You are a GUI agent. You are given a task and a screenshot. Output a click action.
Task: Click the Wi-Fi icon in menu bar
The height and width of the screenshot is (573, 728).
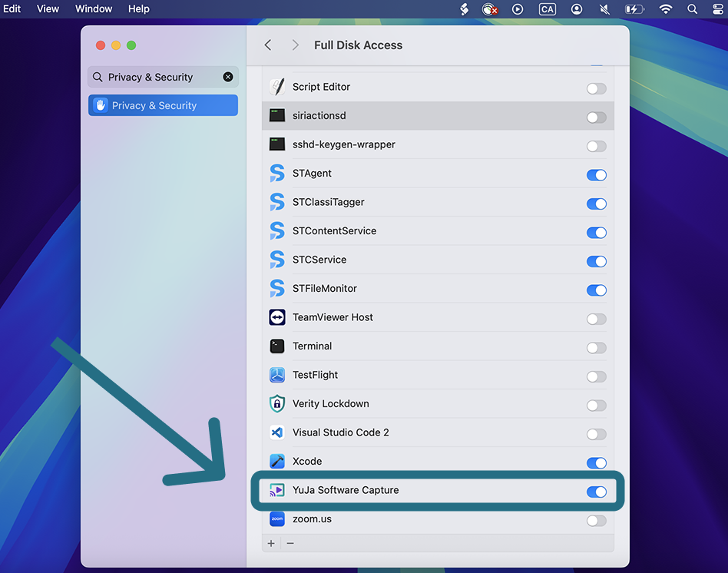pyautogui.click(x=665, y=9)
